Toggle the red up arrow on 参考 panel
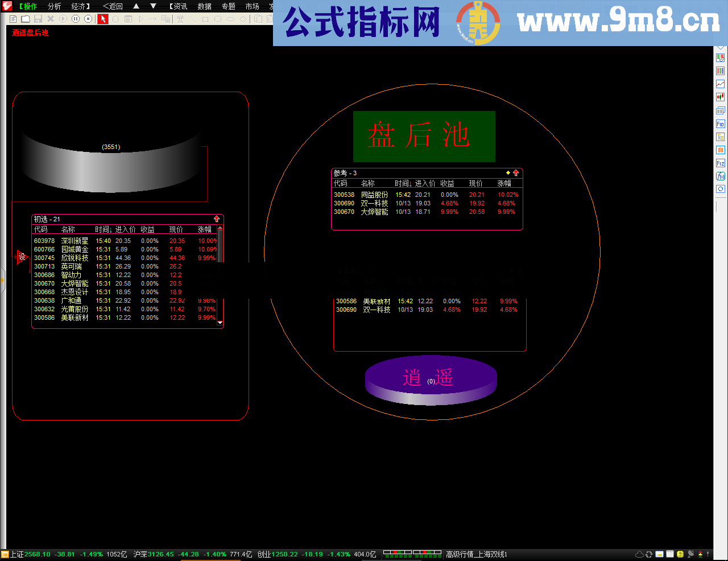 516,173
